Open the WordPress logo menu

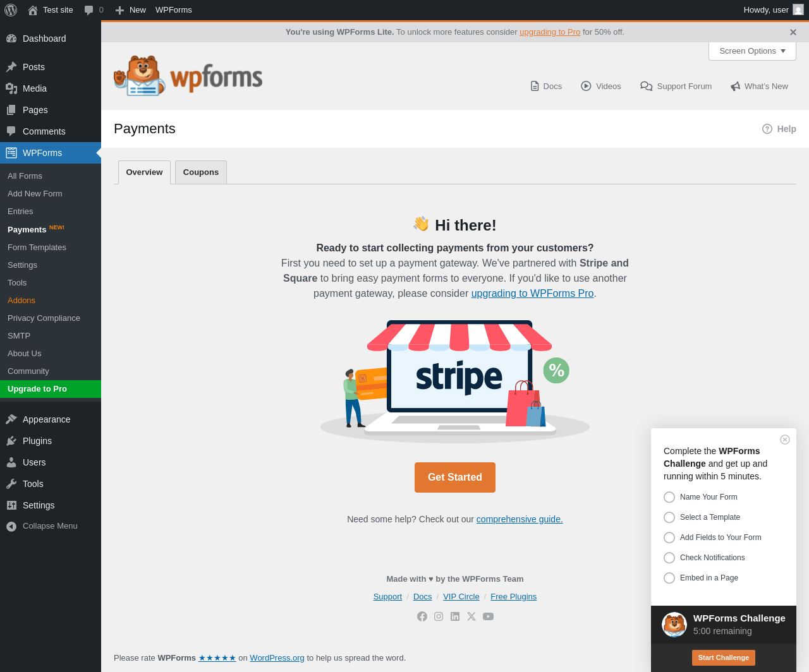point(11,9)
